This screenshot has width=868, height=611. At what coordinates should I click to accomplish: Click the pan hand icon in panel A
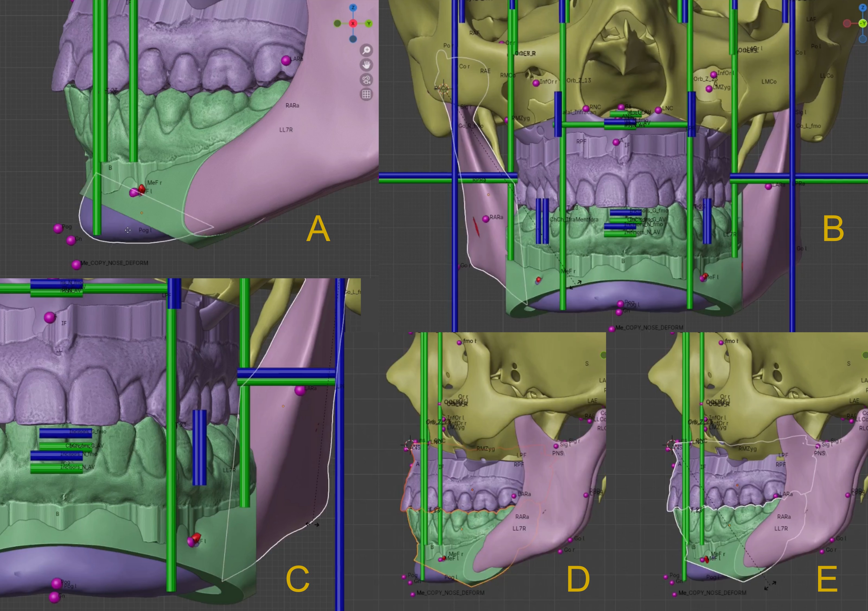366,65
